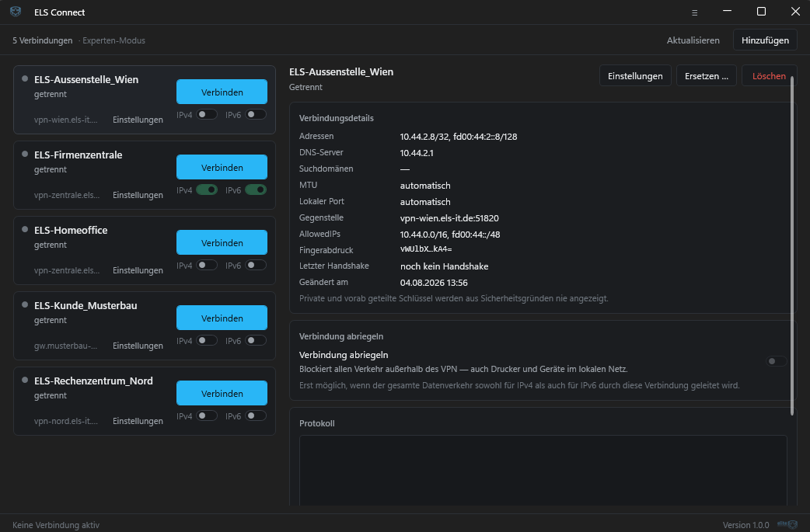Toggle IPv6 for ELS-Aussenstelle_Wien
Screen dimensions: 810x532
coord(256,114)
